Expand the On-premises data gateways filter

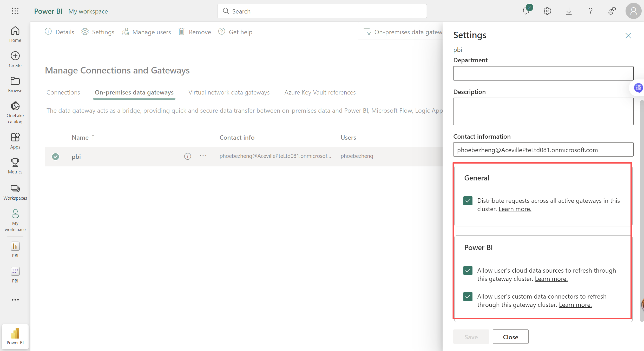tap(403, 32)
